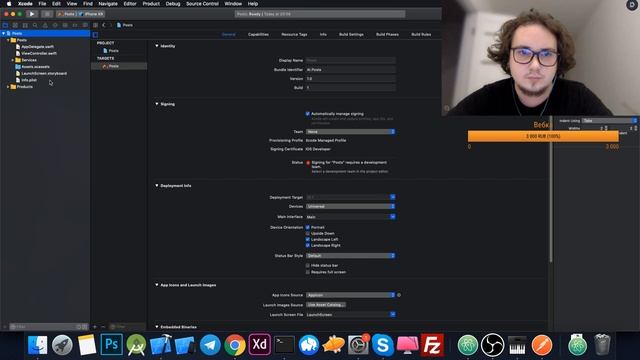The height and width of the screenshot is (360, 640).
Task: Switch to the Resource Tags tab
Action: pyautogui.click(x=294, y=35)
